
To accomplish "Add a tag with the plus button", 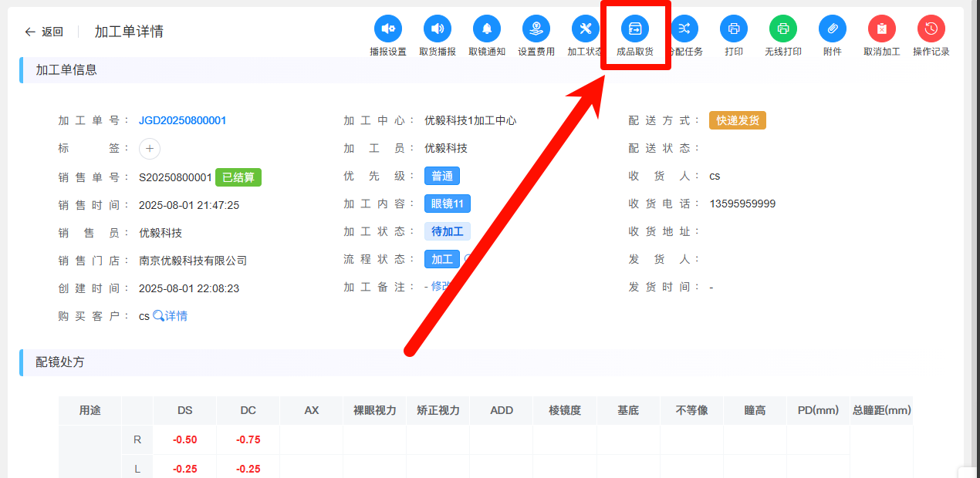I will coord(150,149).
